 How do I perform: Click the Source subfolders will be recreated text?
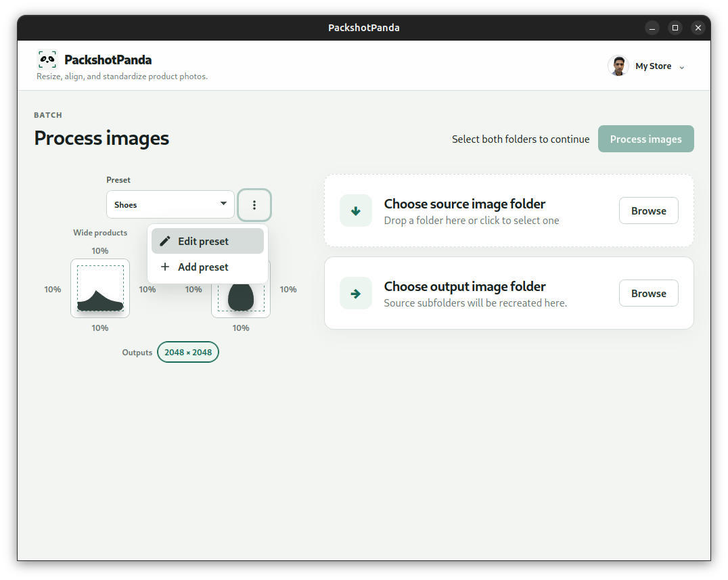[476, 303]
